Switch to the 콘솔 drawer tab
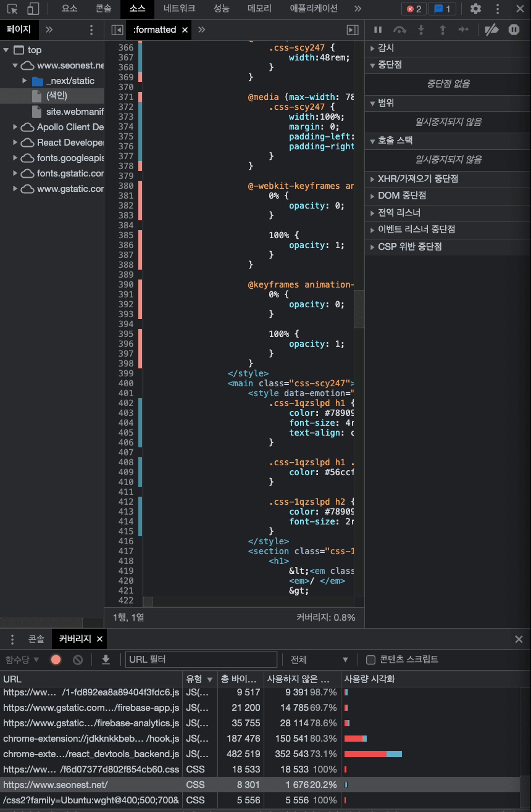The height and width of the screenshot is (812, 531). pyautogui.click(x=36, y=639)
